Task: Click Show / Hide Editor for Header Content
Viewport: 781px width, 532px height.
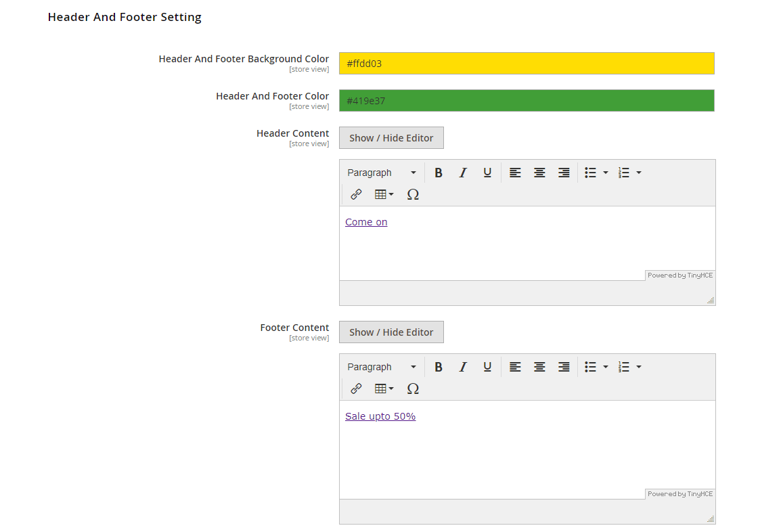Action: point(391,138)
